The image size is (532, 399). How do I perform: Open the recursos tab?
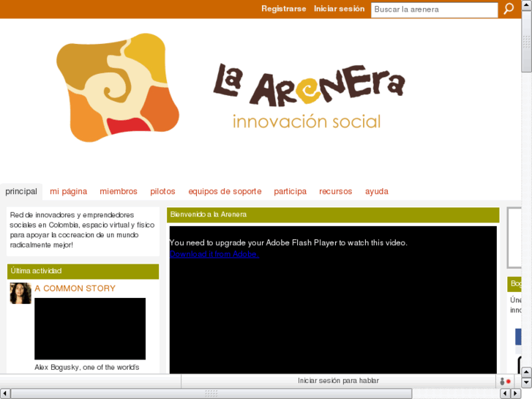pyautogui.click(x=336, y=192)
